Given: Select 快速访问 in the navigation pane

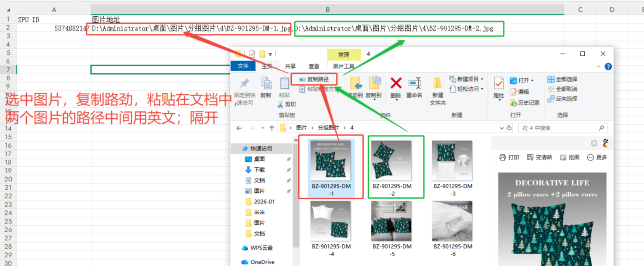Looking at the screenshot, I should point(261,149).
